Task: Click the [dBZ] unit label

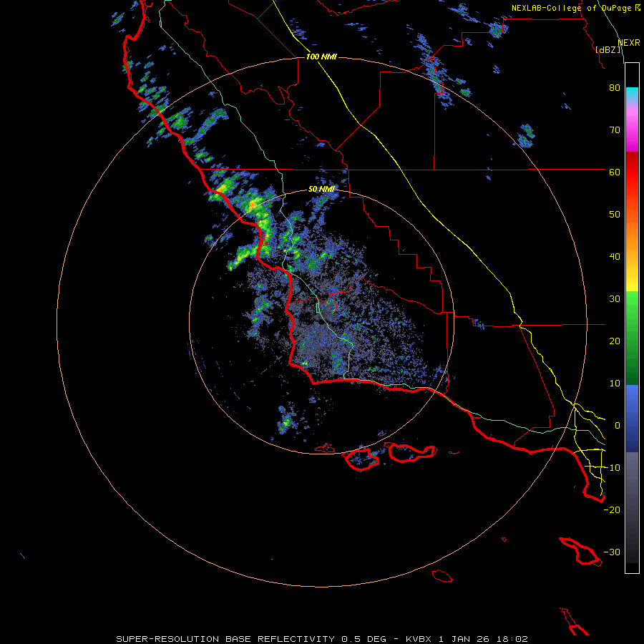Action: pos(608,49)
